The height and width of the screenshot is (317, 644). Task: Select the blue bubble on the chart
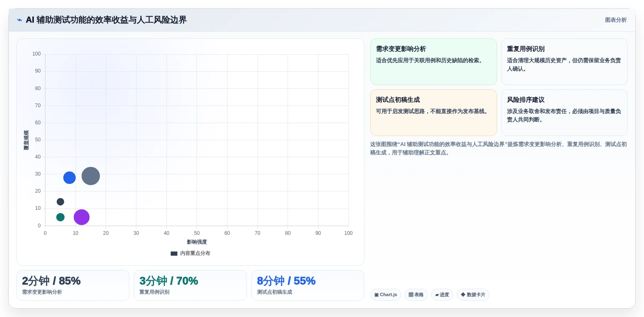pyautogui.click(x=69, y=178)
